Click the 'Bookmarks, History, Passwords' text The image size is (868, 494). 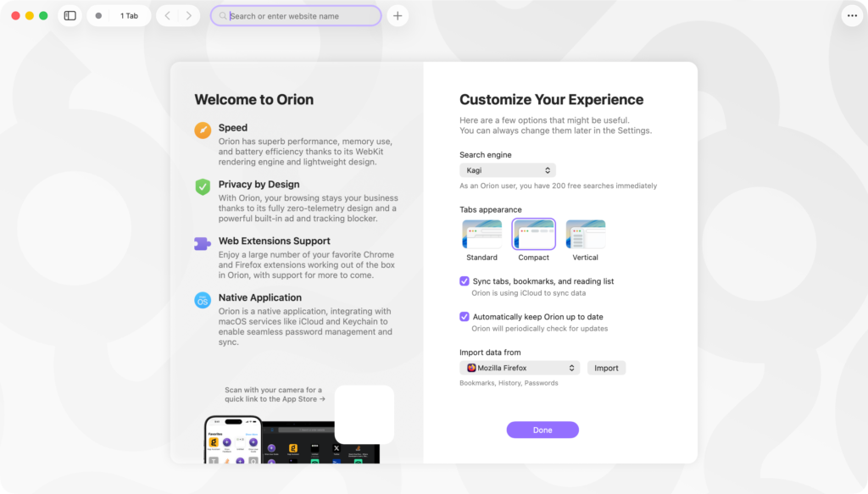tap(509, 383)
